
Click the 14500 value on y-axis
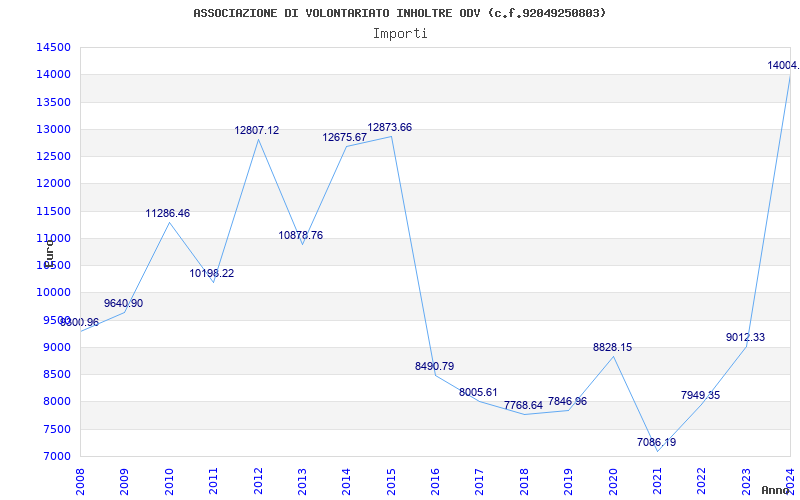point(53,47)
